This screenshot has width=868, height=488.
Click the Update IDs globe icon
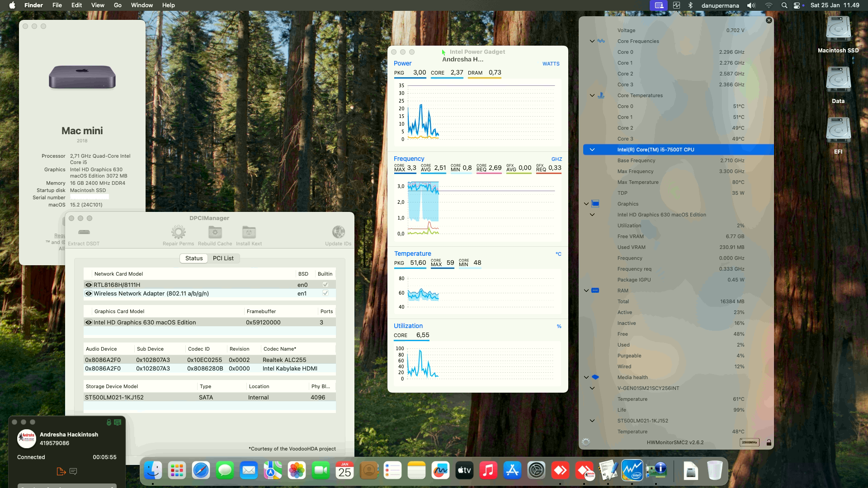[339, 232]
